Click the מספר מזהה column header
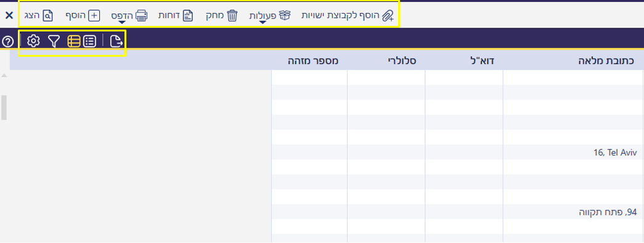Viewport: 644px width, 243px height. tap(314, 61)
